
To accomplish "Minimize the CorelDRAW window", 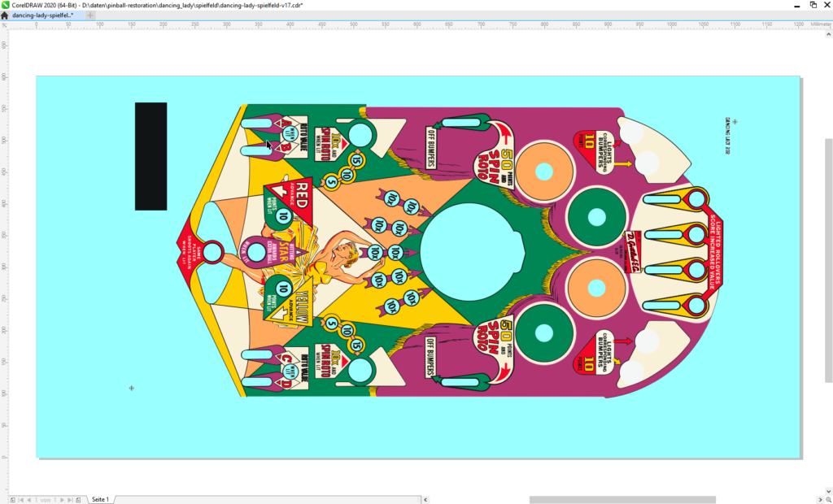I will pos(797,5).
